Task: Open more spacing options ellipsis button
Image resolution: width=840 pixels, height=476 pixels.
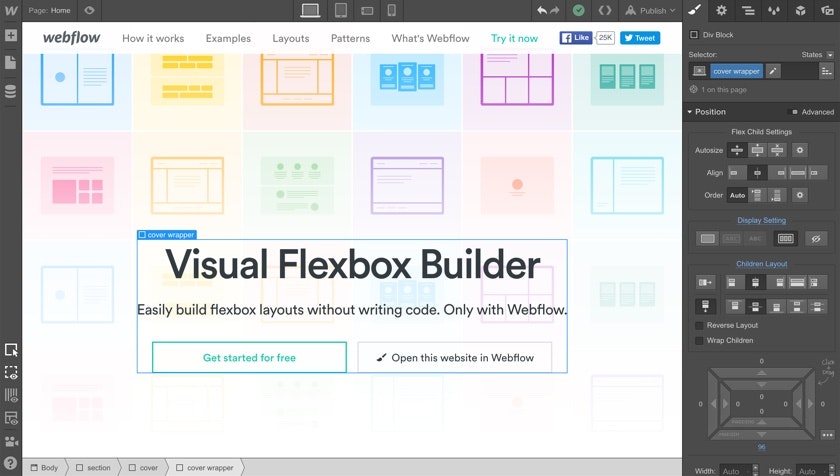Action: (827, 435)
